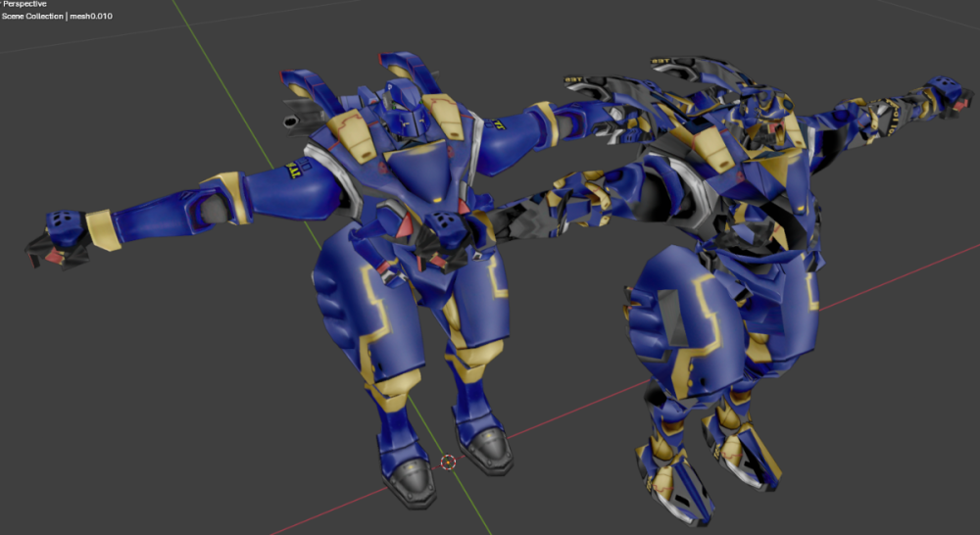The height and width of the screenshot is (535, 980).
Task: Click the fist between the two robots
Action: [442, 239]
